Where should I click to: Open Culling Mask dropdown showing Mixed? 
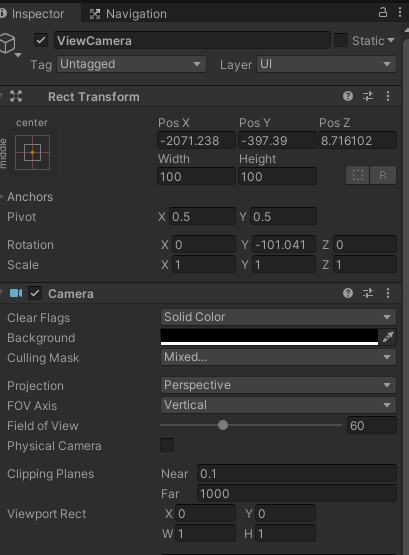tap(278, 357)
